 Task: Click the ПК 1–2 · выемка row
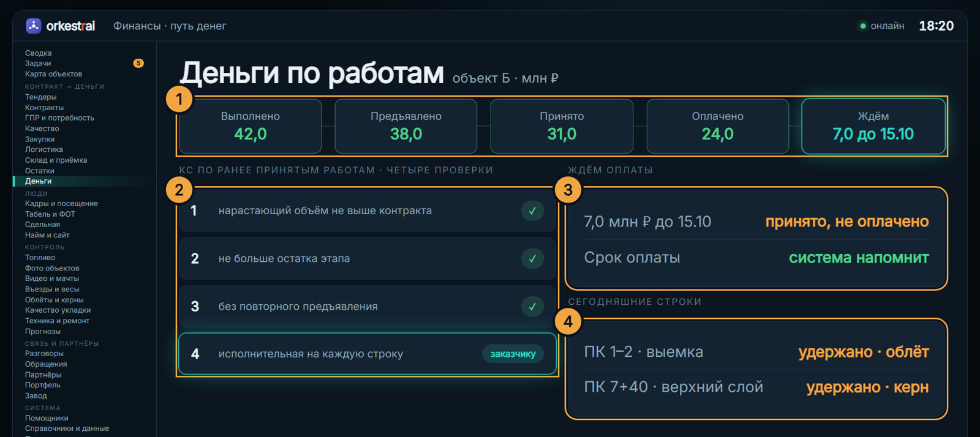click(x=756, y=352)
